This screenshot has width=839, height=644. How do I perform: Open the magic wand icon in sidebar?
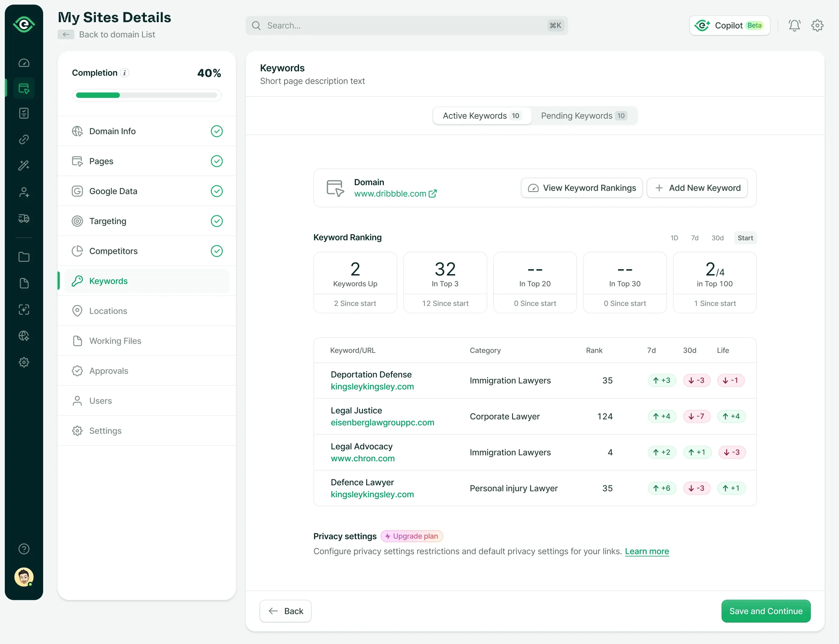click(24, 165)
